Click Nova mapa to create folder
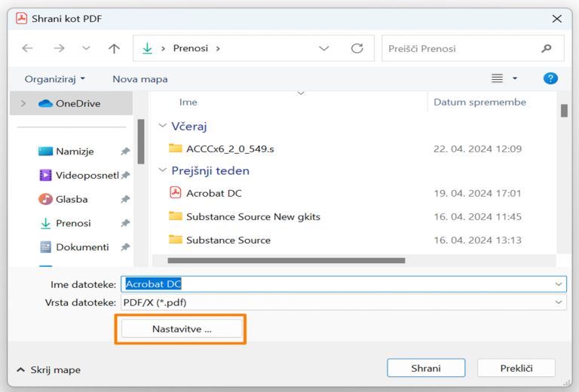This screenshot has height=392, width=579. 139,78
